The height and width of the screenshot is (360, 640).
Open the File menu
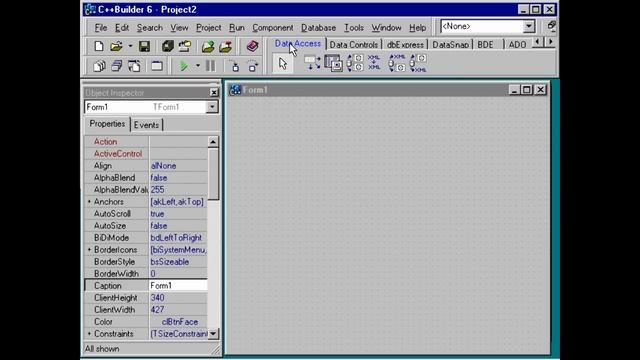point(100,28)
